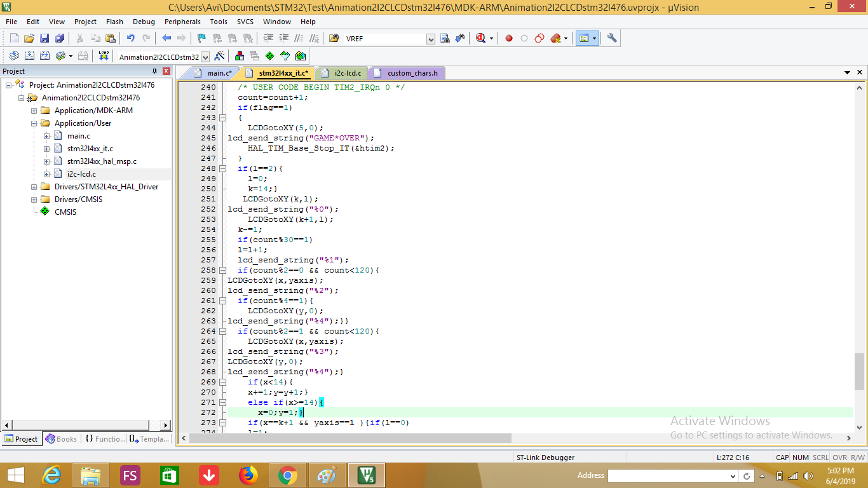Open the editor tab list dropdown arrow
868x488 pixels.
point(848,73)
